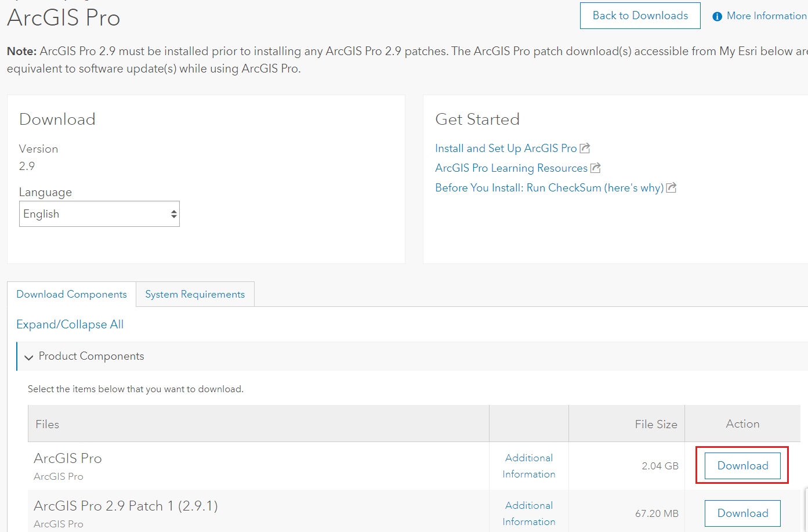Screen dimensions: 808x532
Task: Click external link icon after ArcGIS Pro Learning Resources
Action: click(x=595, y=168)
